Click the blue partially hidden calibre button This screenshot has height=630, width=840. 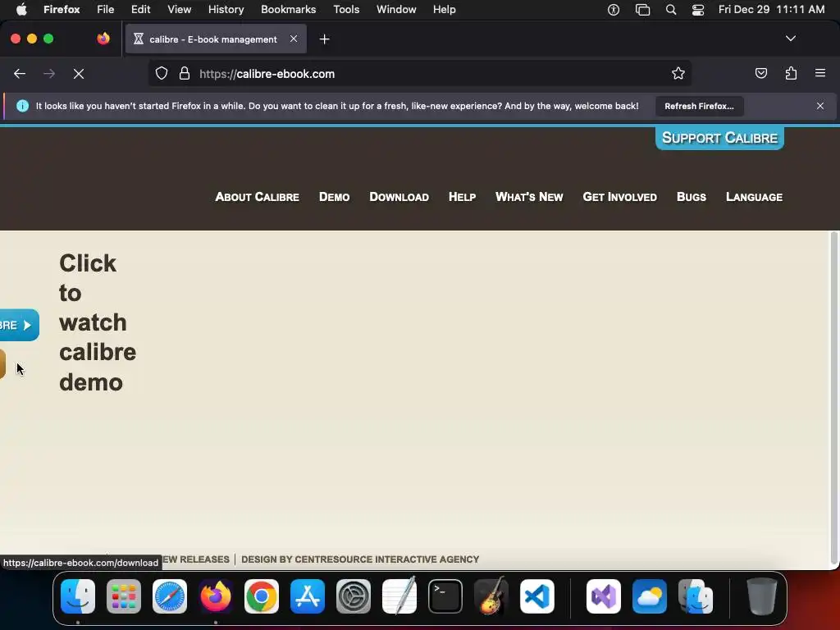click(x=20, y=325)
